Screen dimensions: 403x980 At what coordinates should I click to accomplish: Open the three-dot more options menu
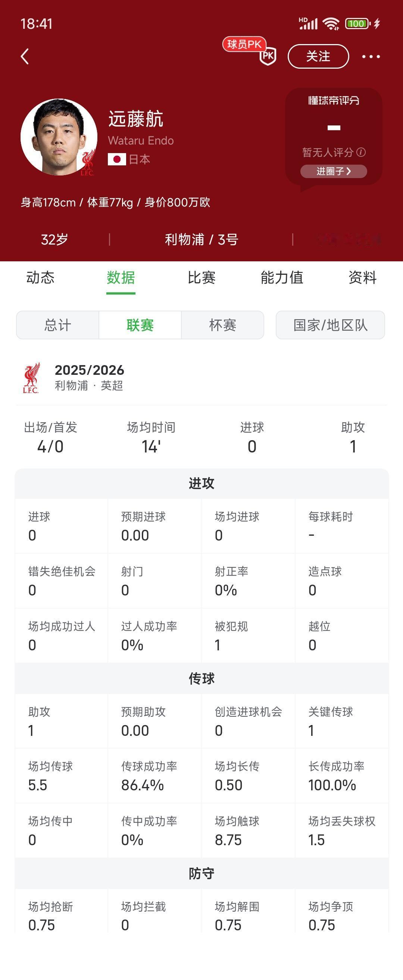(x=371, y=57)
